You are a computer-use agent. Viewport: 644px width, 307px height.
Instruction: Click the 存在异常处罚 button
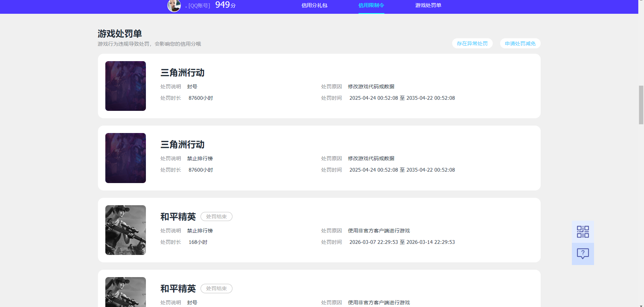coord(472,43)
